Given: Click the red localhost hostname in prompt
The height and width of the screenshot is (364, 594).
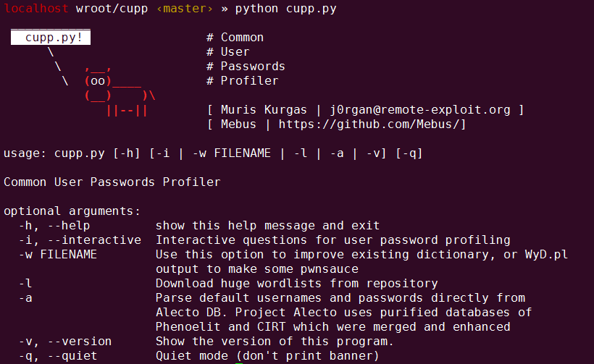Looking at the screenshot, I should pyautogui.click(x=36, y=9).
